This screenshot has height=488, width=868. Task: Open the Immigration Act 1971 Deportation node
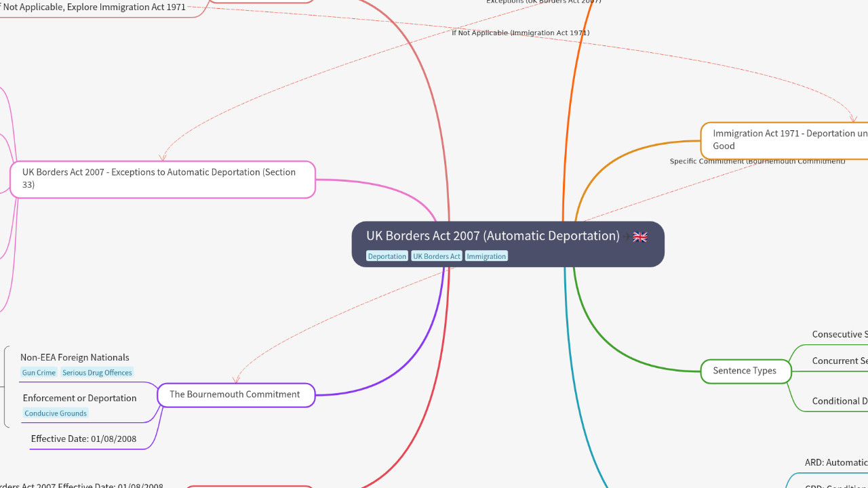(x=785, y=140)
